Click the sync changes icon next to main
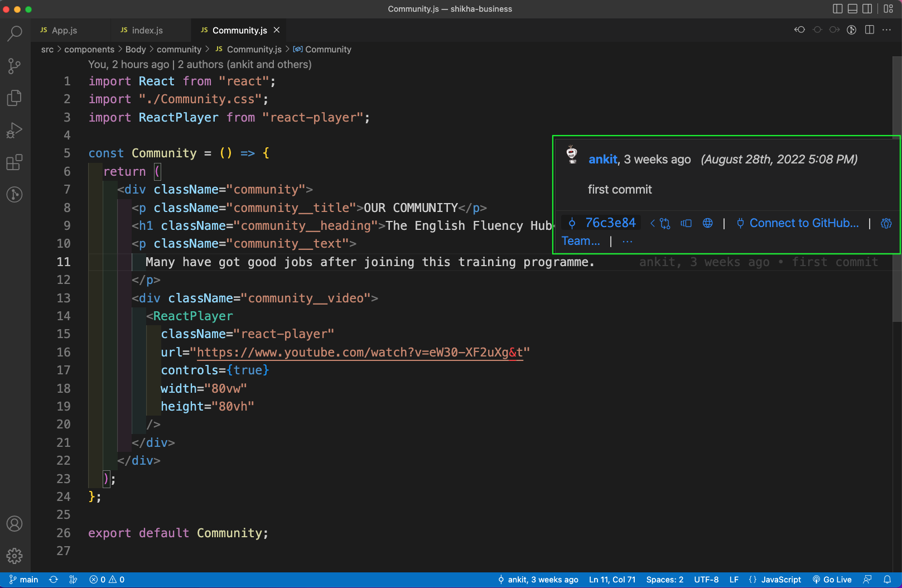 [54, 580]
